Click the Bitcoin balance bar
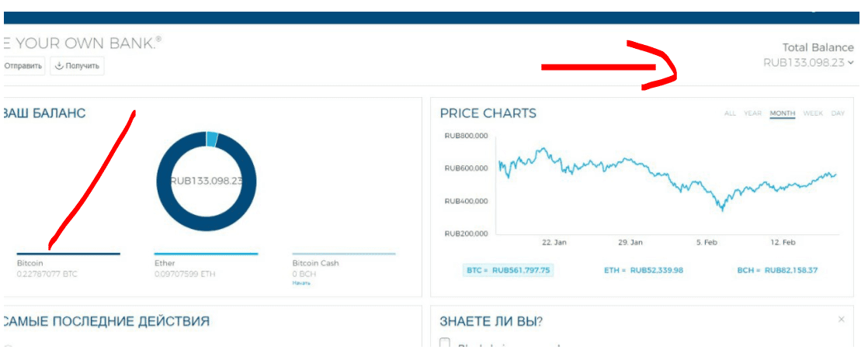This screenshot has height=353, width=868. (x=68, y=254)
